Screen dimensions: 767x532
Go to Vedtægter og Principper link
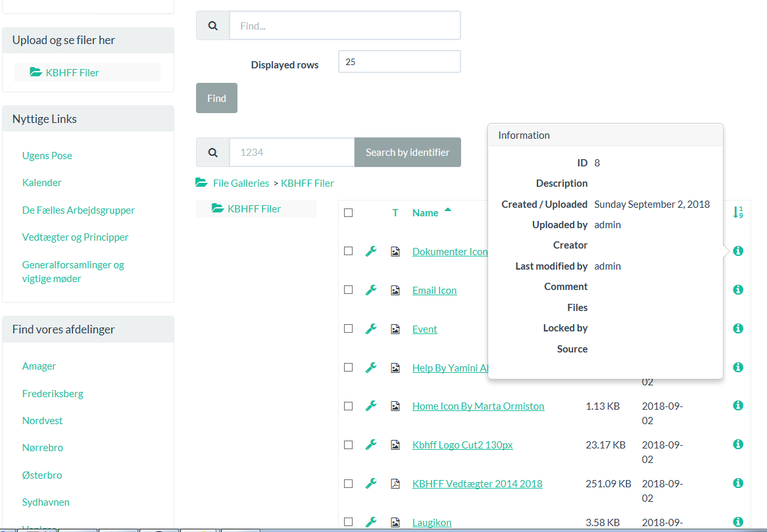(75, 237)
